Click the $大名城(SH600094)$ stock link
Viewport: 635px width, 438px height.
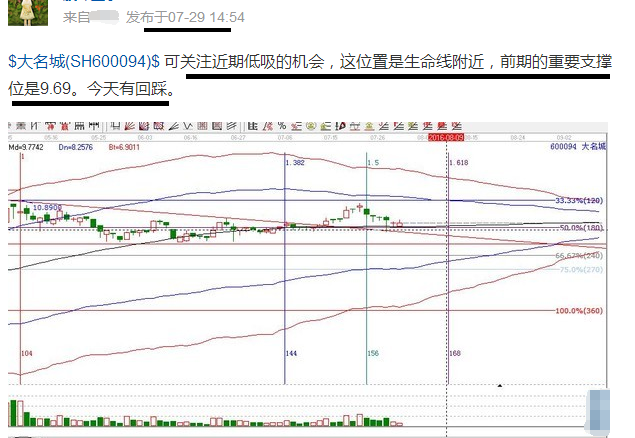coord(84,62)
